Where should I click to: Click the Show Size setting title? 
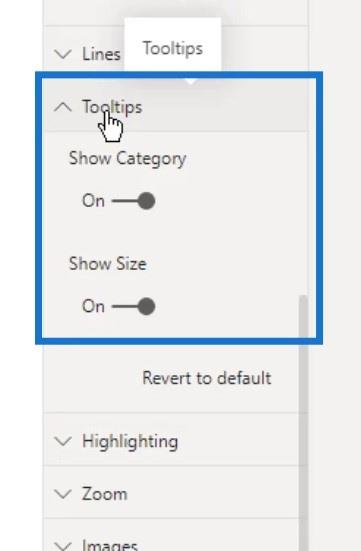[x=108, y=264]
